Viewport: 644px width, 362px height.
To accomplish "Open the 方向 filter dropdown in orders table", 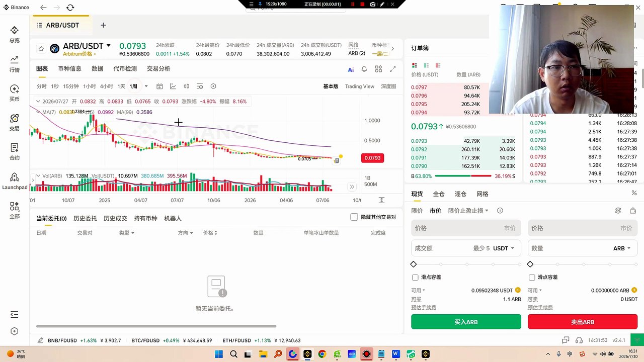I will point(186,233).
